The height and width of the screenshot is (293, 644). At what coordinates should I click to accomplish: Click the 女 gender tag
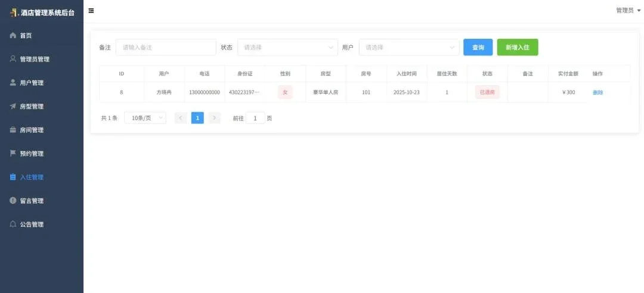285,92
